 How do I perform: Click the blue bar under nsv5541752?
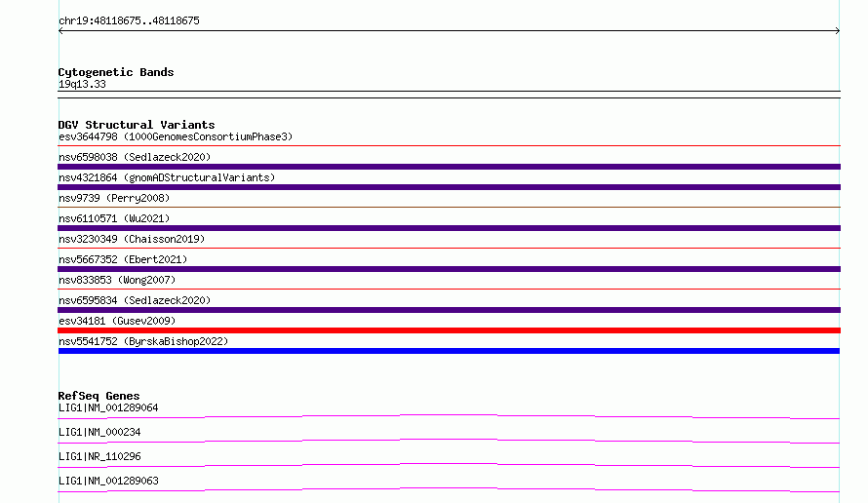coord(449,351)
